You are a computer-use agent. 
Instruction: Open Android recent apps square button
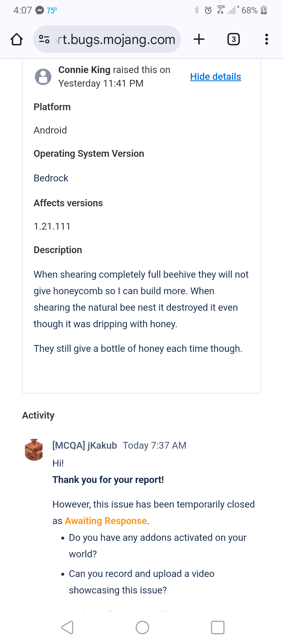(217, 627)
